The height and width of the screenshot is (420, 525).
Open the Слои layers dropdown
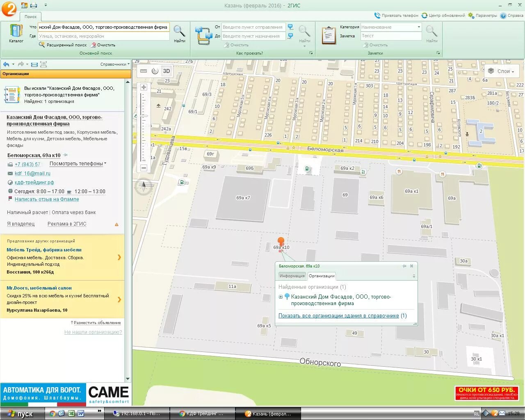(x=500, y=71)
